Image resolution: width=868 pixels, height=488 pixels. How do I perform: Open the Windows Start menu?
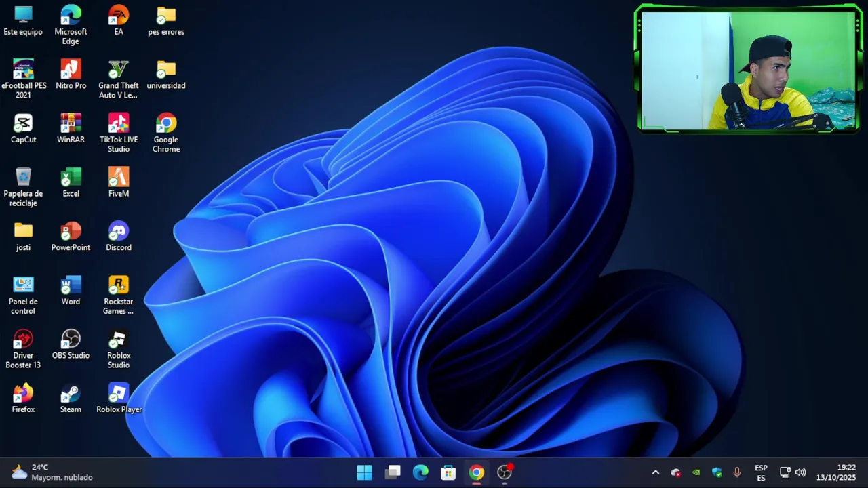click(364, 472)
